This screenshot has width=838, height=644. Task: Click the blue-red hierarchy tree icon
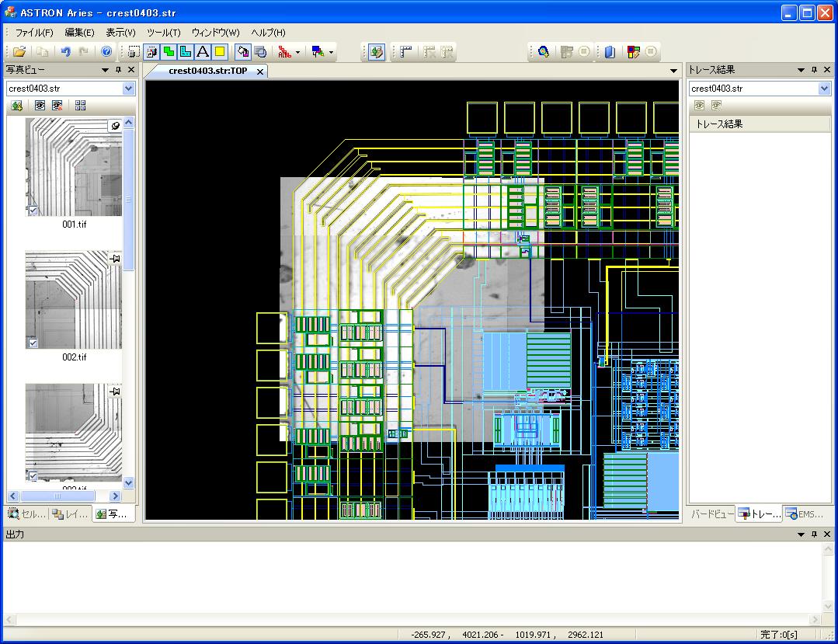coord(318,52)
